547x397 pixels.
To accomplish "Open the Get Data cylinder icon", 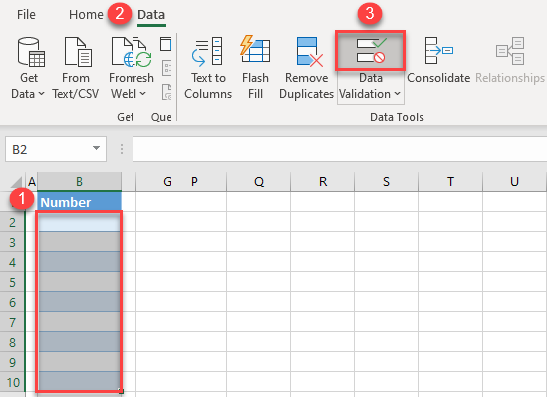I will (x=31, y=52).
